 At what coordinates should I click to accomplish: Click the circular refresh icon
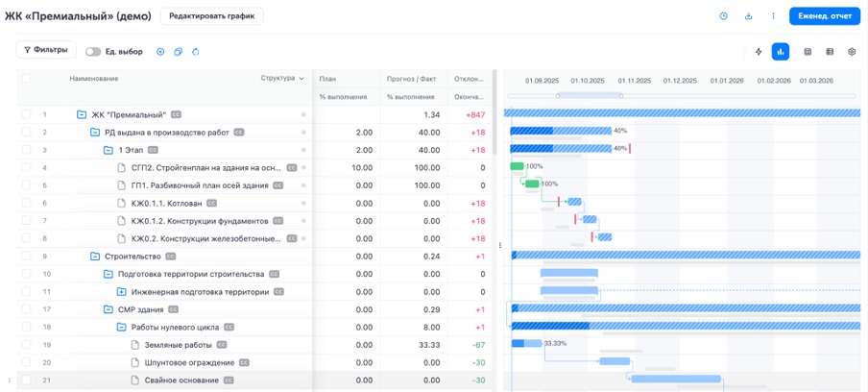196,52
